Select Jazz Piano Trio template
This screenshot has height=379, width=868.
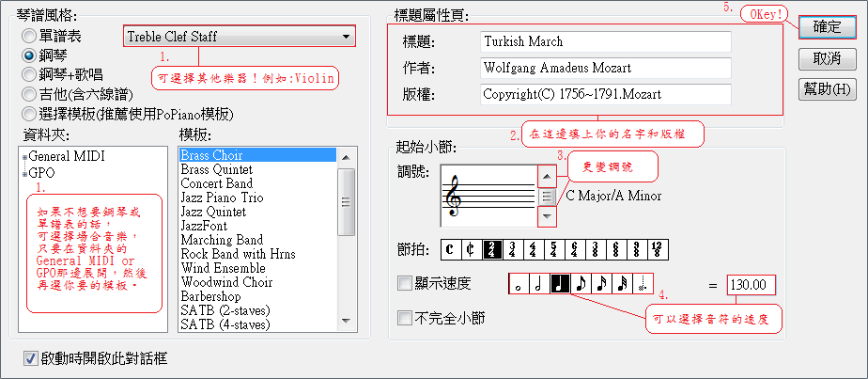(x=257, y=197)
